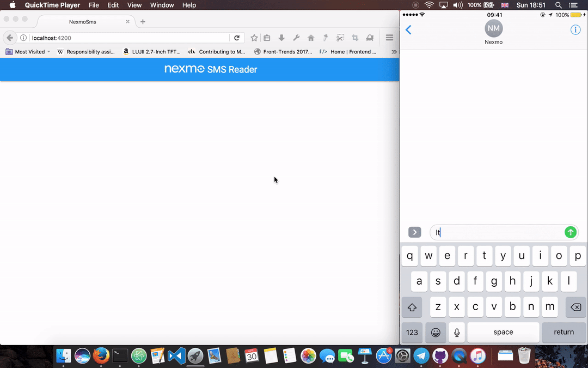Open the Apple menu

(x=13, y=5)
